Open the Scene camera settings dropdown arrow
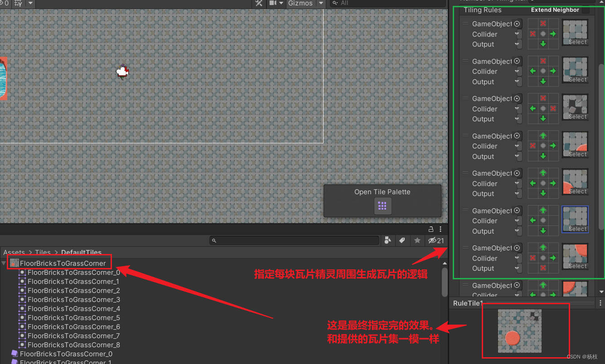This screenshot has height=364, width=605. [281, 3]
